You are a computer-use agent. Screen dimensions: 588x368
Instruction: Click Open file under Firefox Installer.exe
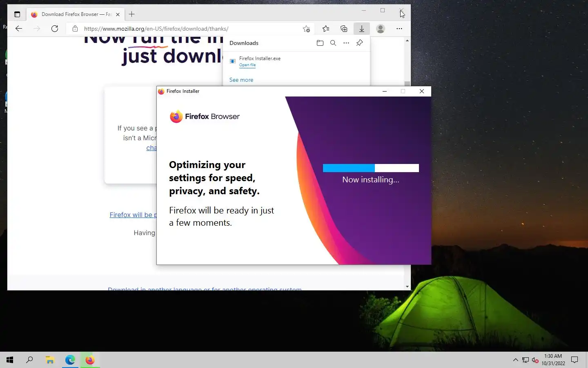click(247, 65)
